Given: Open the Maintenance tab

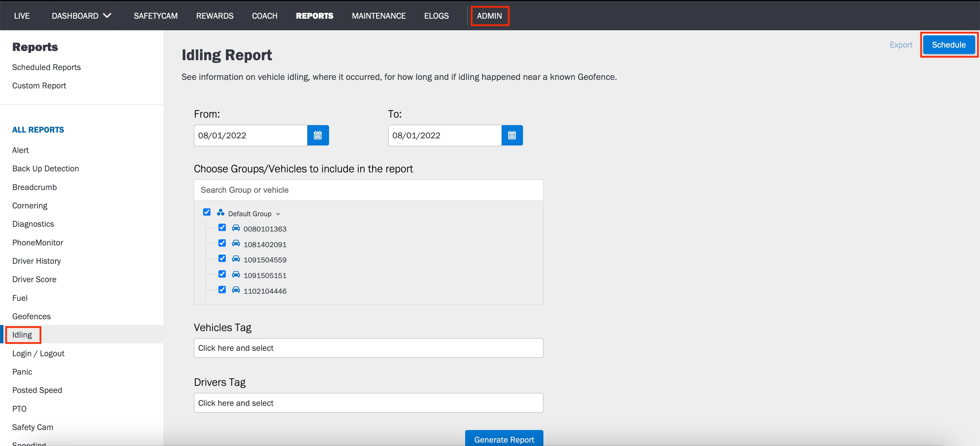Looking at the screenshot, I should click(378, 16).
